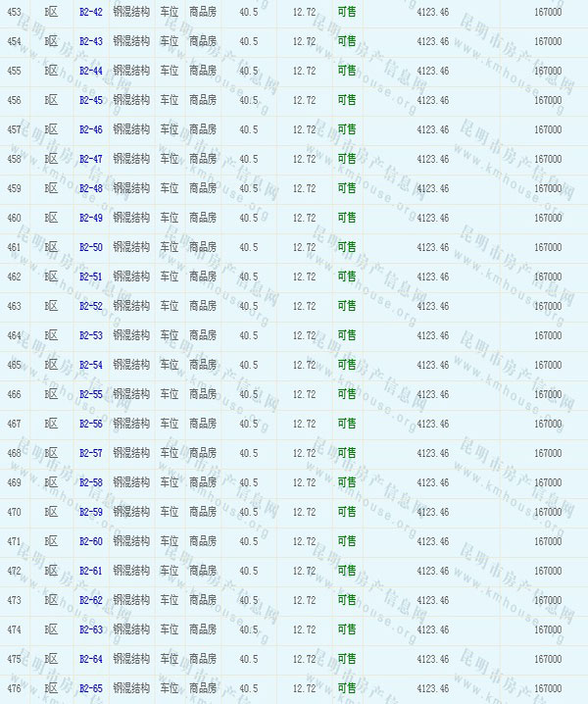
Task: Open the B2-61 link
Action: (x=90, y=571)
